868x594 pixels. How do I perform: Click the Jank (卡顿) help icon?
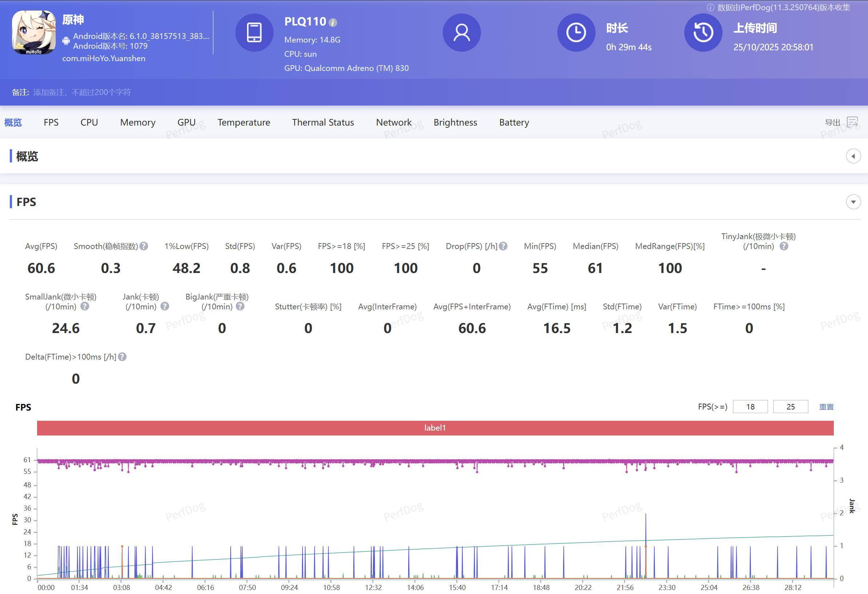coord(165,306)
